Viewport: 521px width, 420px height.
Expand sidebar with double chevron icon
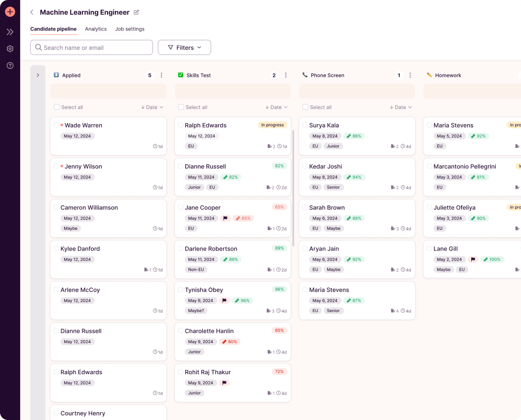click(10, 32)
